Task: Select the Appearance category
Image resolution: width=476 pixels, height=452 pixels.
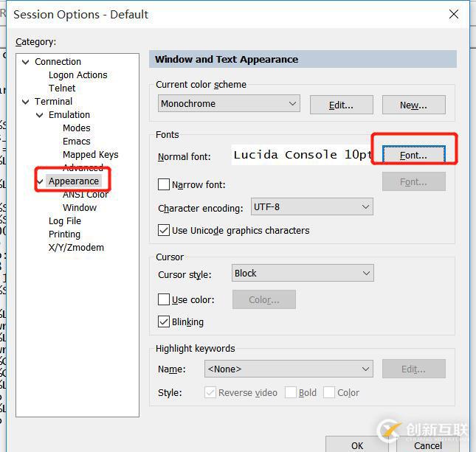Action: tap(74, 181)
